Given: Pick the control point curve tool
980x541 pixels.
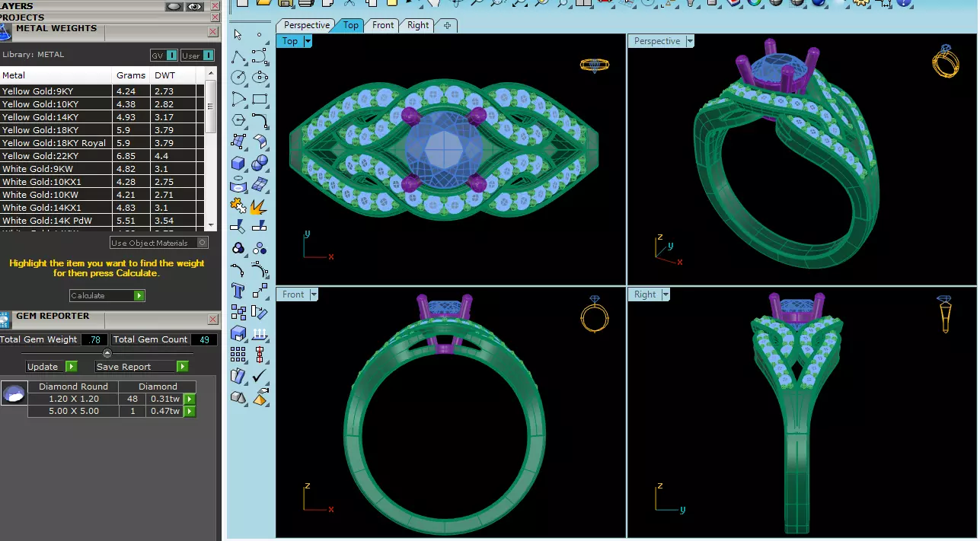Looking at the screenshot, I should [260, 56].
